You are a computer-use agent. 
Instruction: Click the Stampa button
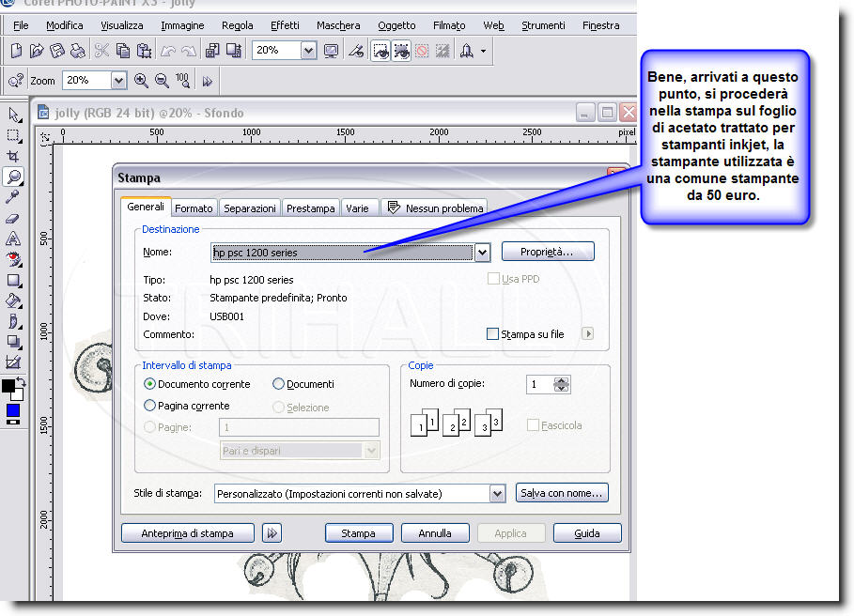pyautogui.click(x=358, y=533)
